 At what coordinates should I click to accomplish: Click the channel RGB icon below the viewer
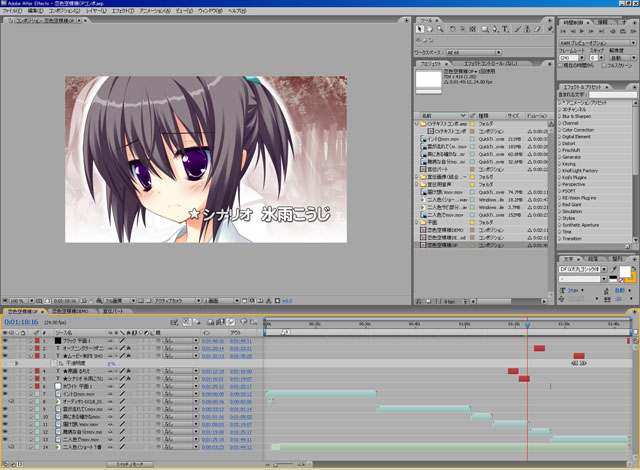pos(99,301)
